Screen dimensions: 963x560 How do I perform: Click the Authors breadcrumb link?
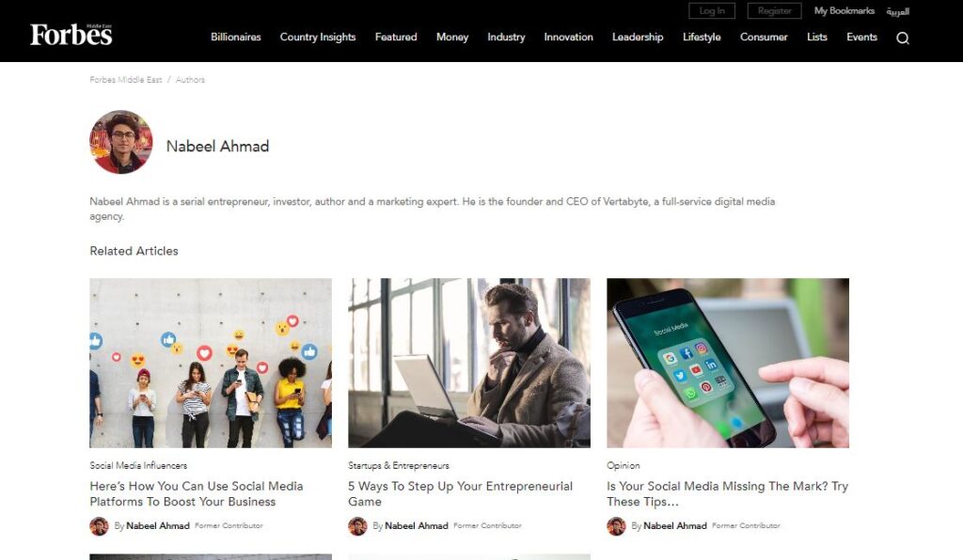pos(190,80)
